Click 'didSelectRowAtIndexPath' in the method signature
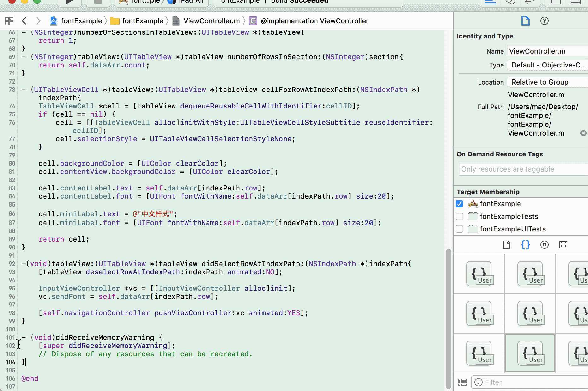The height and width of the screenshot is (391, 588). 253,264
